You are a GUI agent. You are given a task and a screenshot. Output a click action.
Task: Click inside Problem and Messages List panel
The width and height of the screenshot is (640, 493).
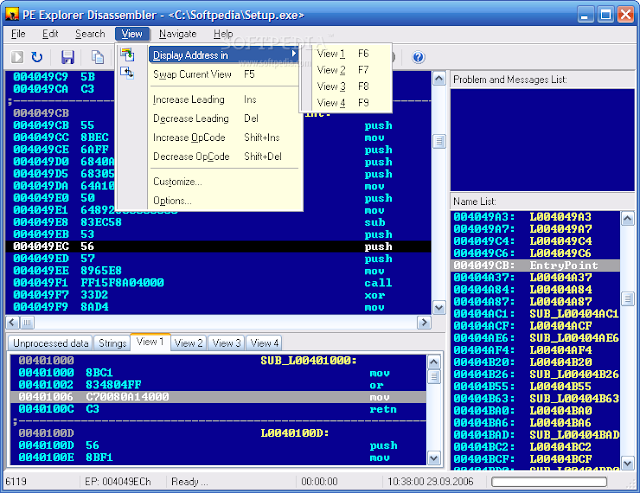tap(542, 140)
